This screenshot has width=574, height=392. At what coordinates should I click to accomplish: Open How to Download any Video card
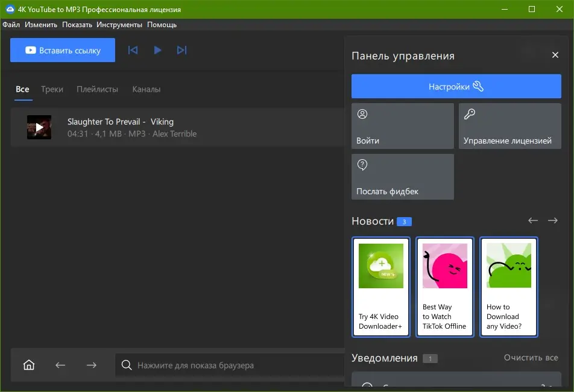click(x=509, y=287)
